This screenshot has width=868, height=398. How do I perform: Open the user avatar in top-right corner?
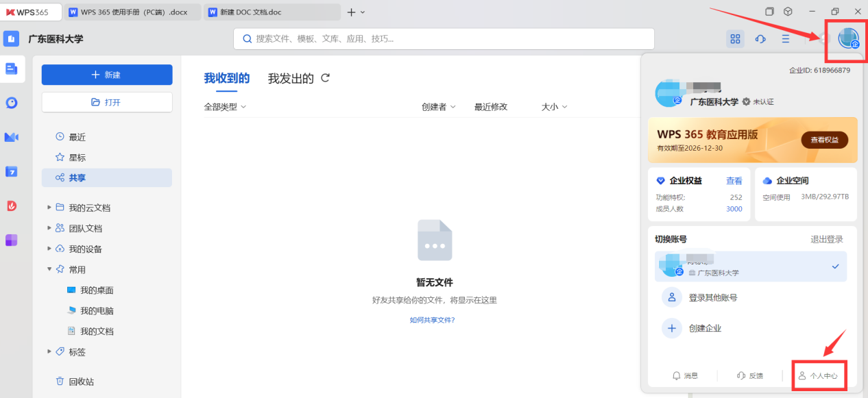pyautogui.click(x=848, y=39)
